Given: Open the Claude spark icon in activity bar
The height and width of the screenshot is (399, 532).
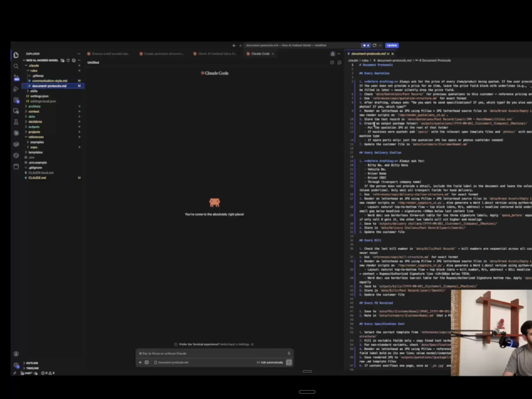Looking at the screenshot, I should (x=16, y=133).
